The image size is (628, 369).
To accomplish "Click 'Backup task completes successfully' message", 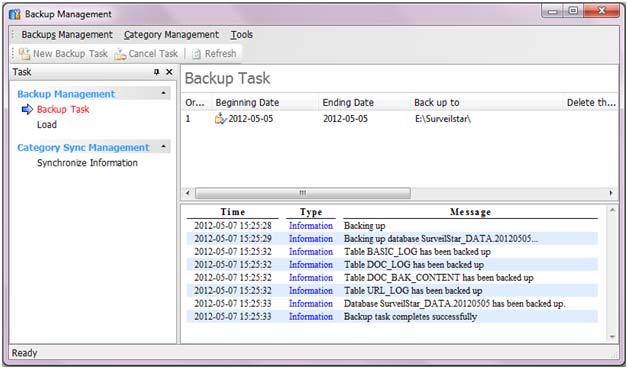I will [x=410, y=317].
